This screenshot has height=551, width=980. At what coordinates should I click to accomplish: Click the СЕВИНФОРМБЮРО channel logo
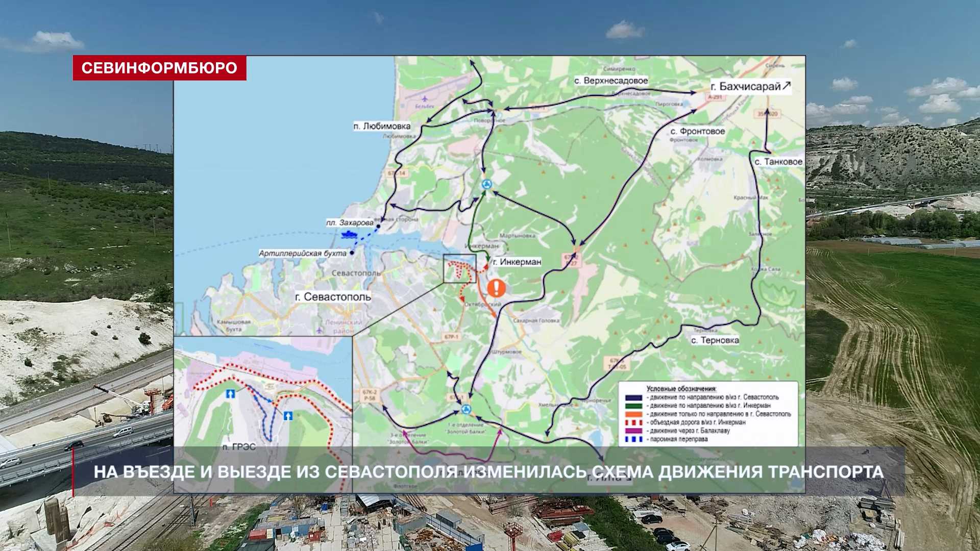(159, 68)
